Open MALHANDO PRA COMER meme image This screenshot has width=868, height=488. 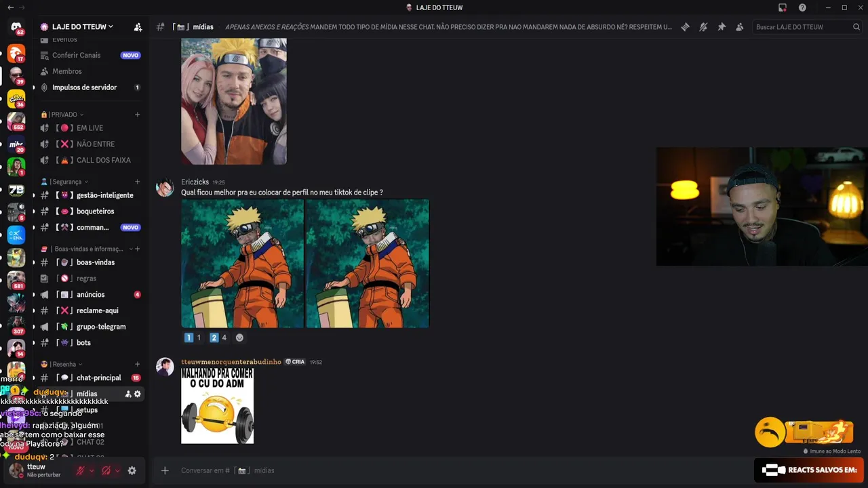(x=217, y=406)
